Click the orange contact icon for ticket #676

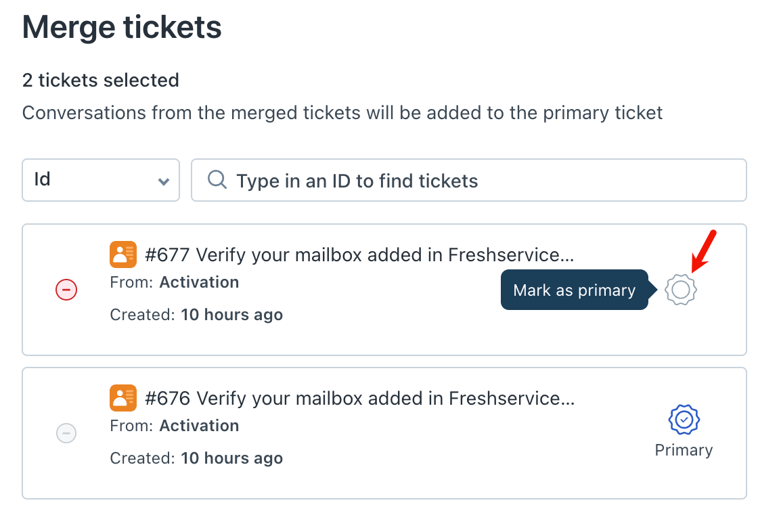[x=123, y=398]
